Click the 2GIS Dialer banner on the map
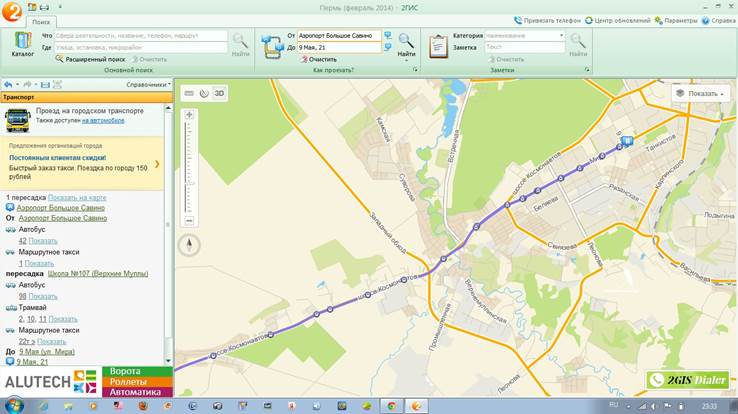Viewport: 738px width, 414px height. pyautogui.click(x=688, y=380)
